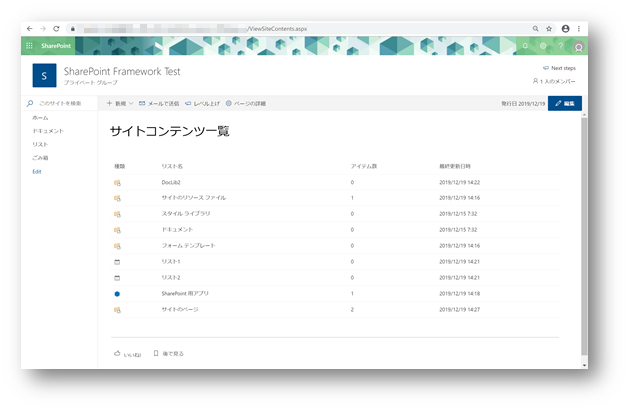Open the settings gear in SharePoint header
This screenshot has width=630, height=411.
[x=543, y=46]
